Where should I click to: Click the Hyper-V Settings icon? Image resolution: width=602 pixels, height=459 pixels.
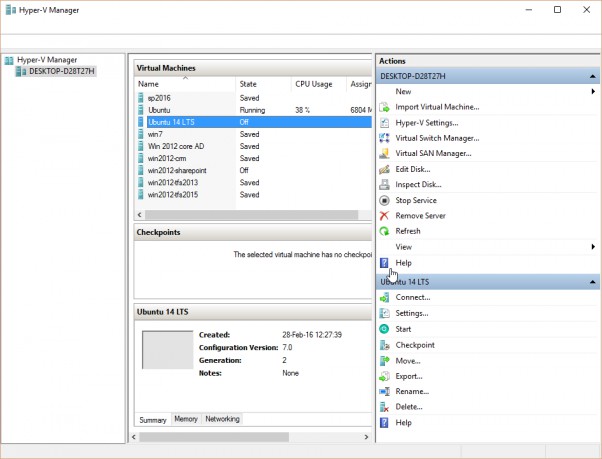[x=384, y=123]
